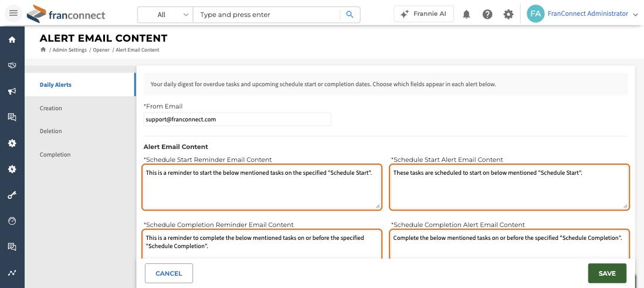Click the Schedule Completion Alert Email Content label
This screenshot has height=288, width=644.
point(458,225)
